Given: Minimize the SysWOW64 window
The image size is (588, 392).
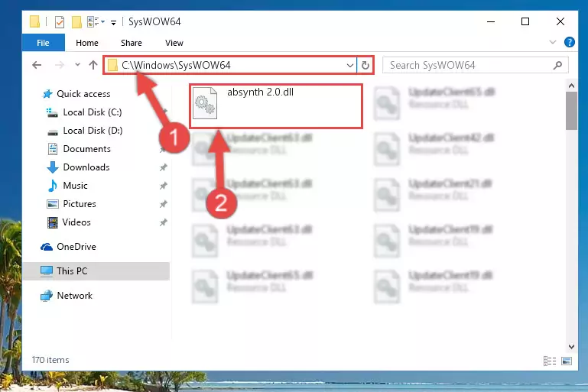Looking at the screenshot, I should (491, 21).
